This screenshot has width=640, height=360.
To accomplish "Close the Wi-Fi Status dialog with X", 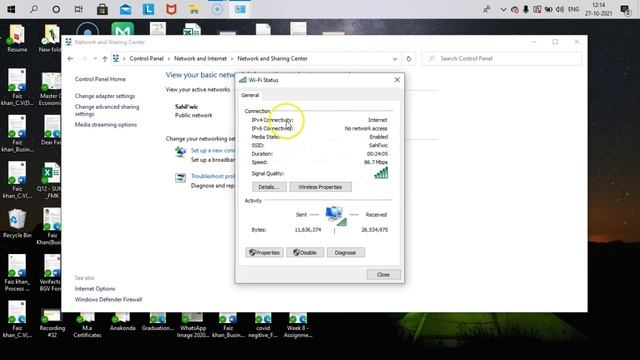I will pyautogui.click(x=397, y=80).
